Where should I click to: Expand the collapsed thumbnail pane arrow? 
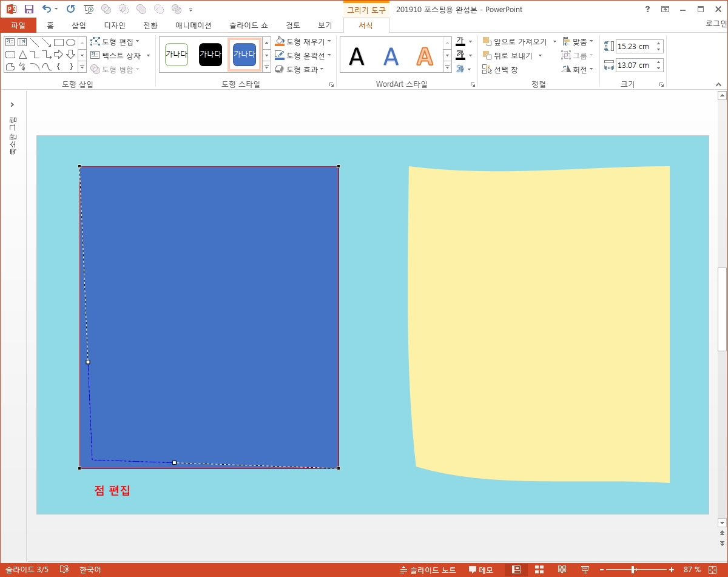click(12, 105)
